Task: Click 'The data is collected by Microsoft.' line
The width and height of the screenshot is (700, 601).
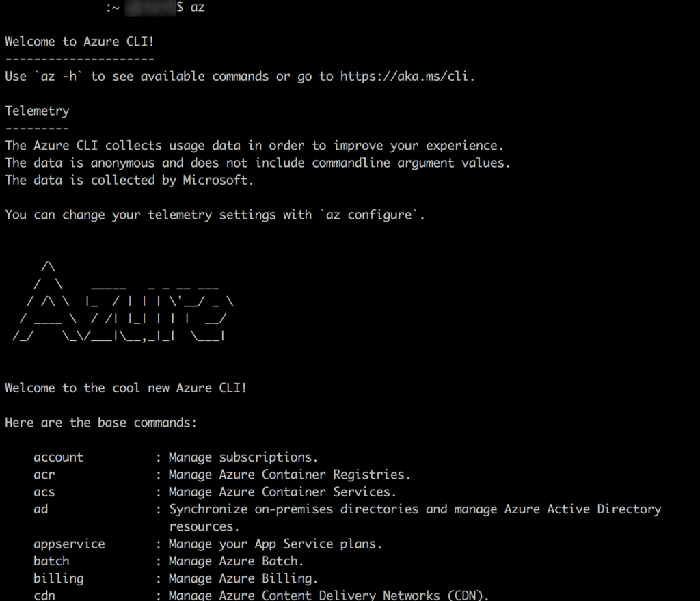Action: tap(129, 181)
